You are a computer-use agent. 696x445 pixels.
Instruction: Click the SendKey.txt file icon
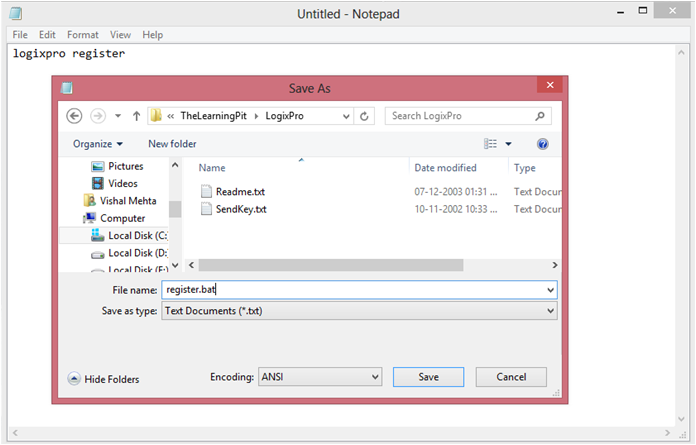click(x=206, y=209)
